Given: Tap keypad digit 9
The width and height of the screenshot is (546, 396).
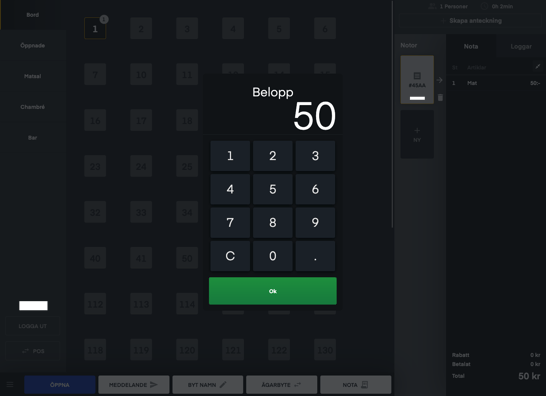Looking at the screenshot, I should (315, 223).
